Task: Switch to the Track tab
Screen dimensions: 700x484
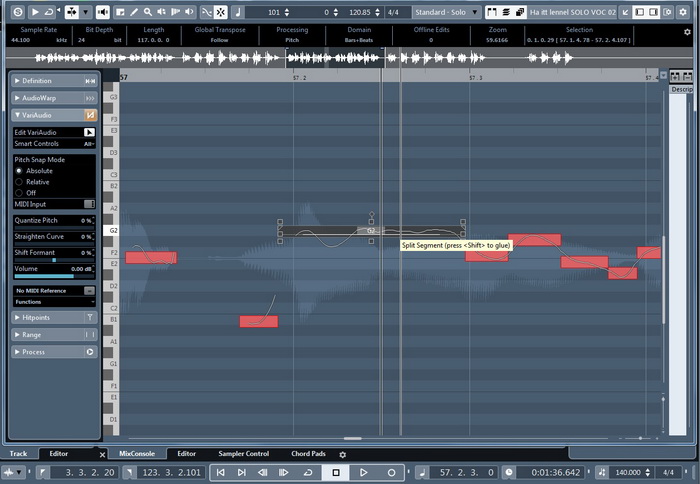Action: pos(19,453)
